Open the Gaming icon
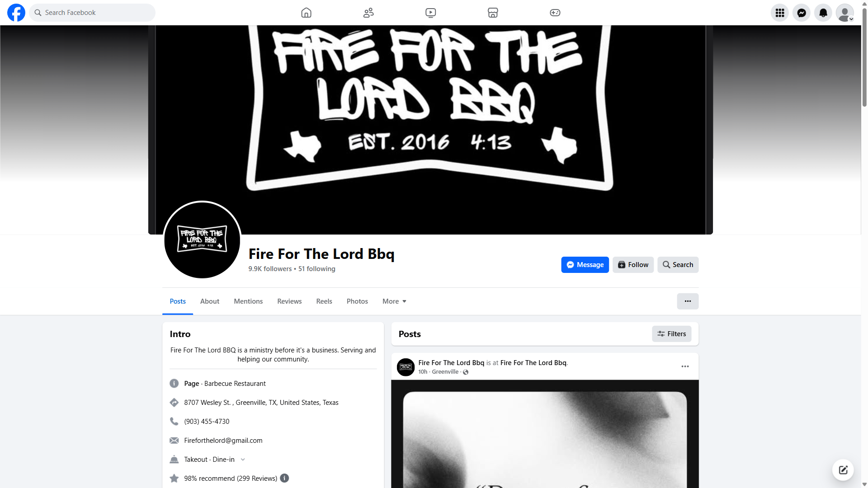This screenshot has height=488, width=868. tap(555, 13)
